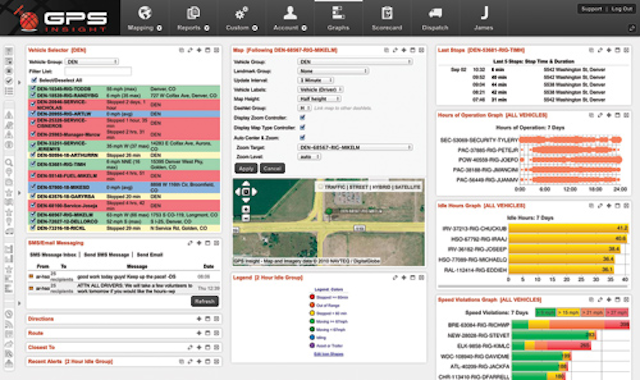Click the green vehicle marker on map
Screen dimensions: 640x380
pyautogui.click(x=329, y=211)
